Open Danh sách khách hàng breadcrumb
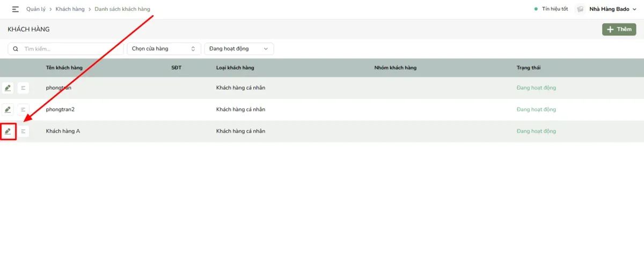 point(122,9)
